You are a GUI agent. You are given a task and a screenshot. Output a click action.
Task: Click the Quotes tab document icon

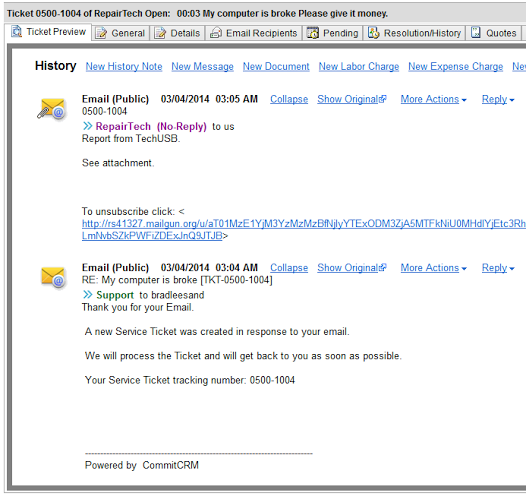pos(476,33)
